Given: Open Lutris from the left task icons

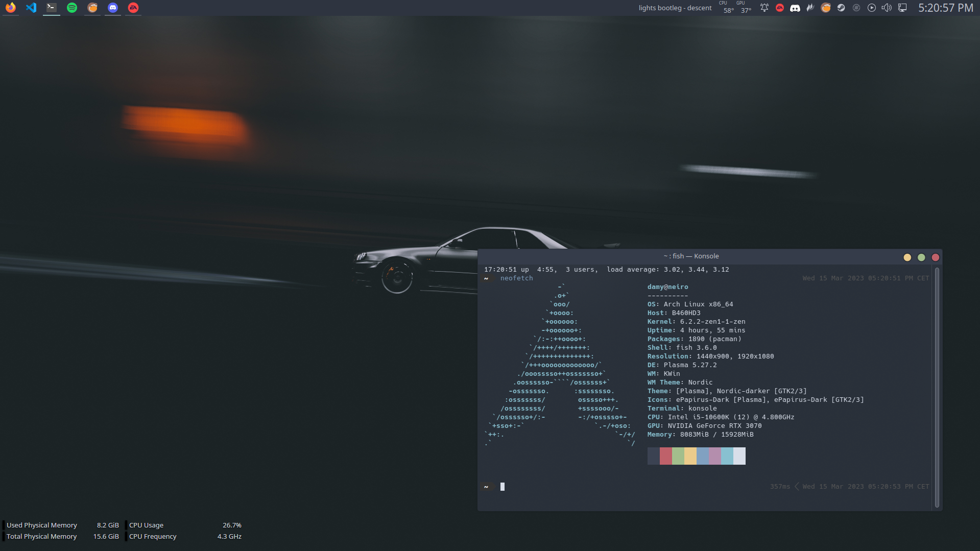Looking at the screenshot, I should 92,8.
